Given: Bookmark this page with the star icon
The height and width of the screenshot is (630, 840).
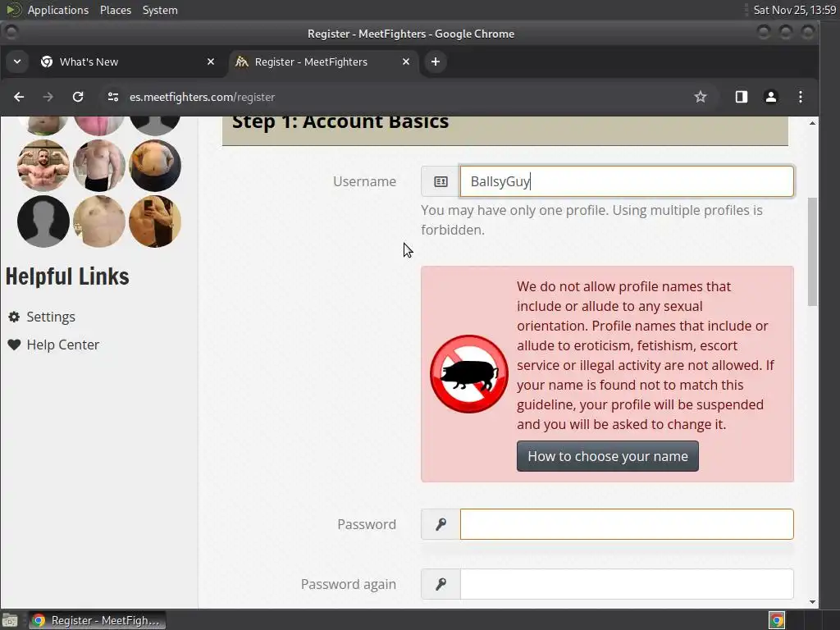Looking at the screenshot, I should (x=701, y=97).
